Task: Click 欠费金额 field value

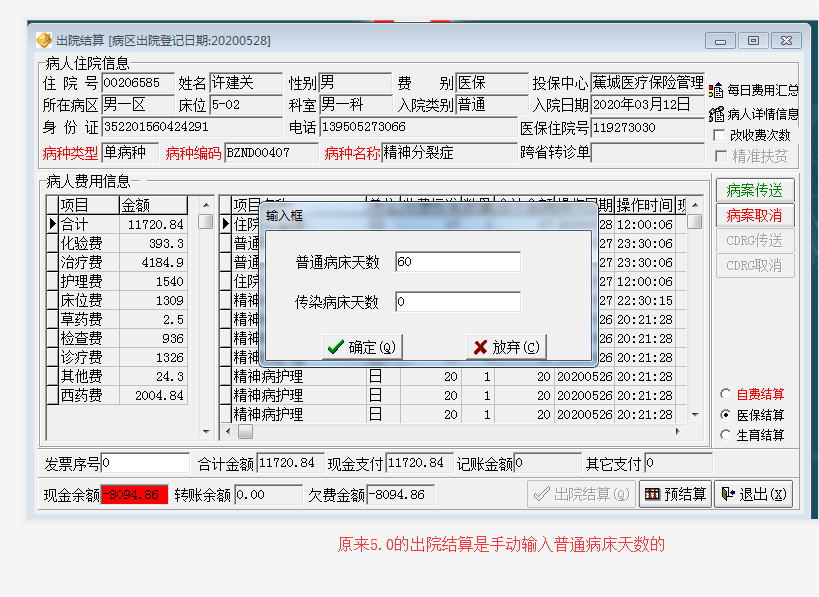Action: [x=401, y=495]
